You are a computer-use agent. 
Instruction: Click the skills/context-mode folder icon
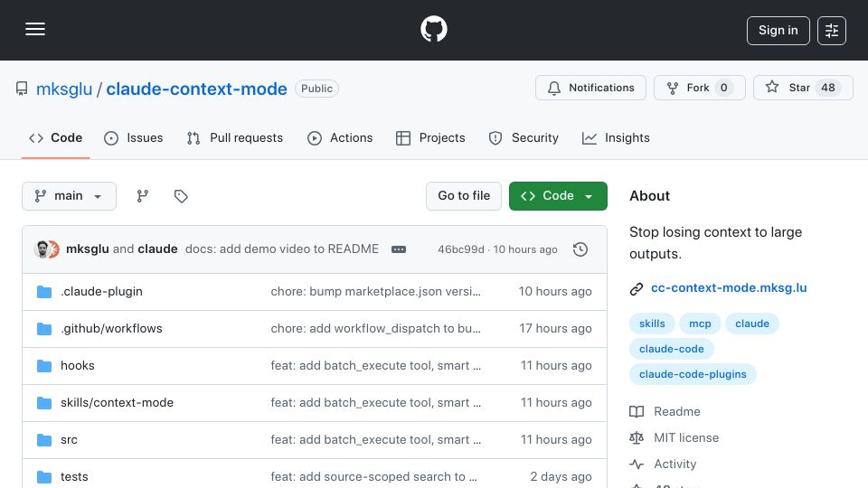(x=44, y=403)
